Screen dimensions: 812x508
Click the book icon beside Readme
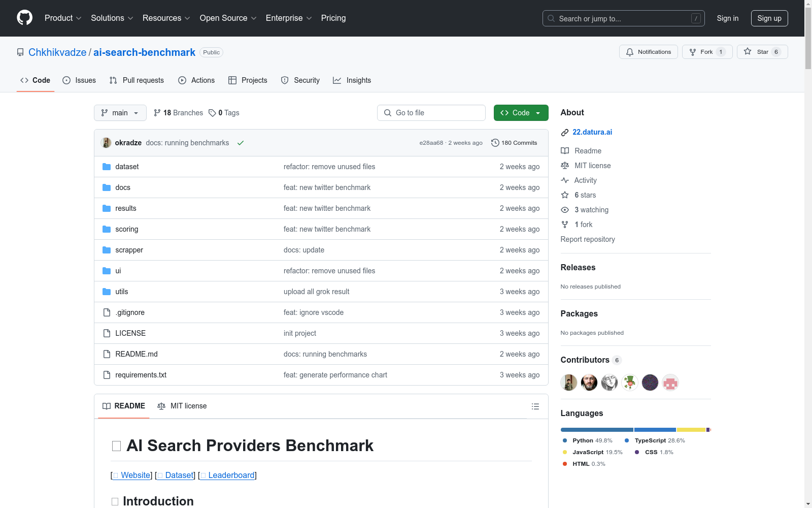coord(565,151)
